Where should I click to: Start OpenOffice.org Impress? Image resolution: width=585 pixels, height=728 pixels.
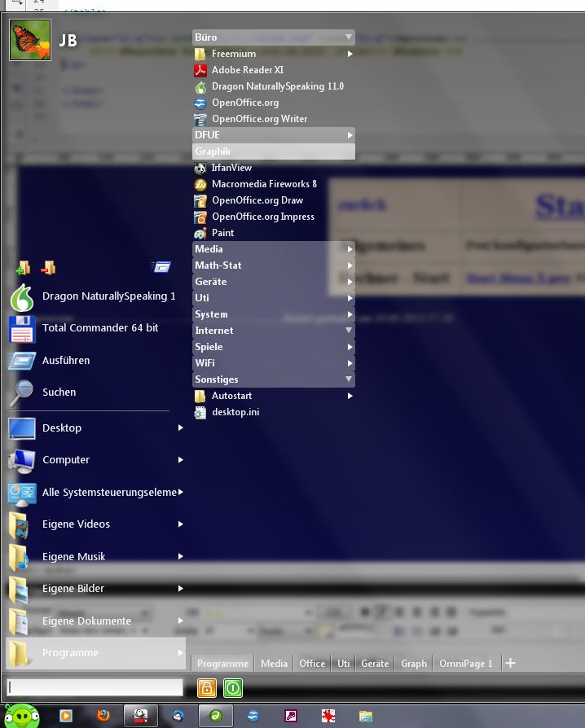pyautogui.click(x=274, y=217)
